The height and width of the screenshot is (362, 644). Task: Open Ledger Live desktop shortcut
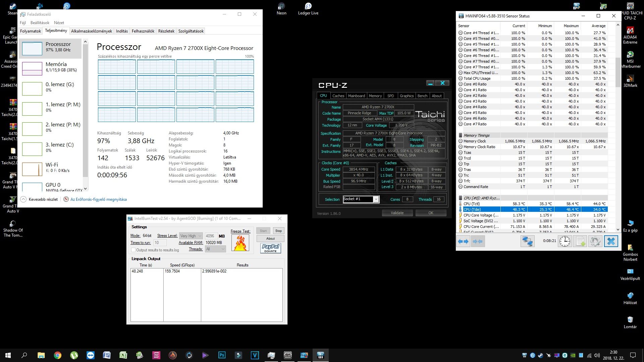308,9
